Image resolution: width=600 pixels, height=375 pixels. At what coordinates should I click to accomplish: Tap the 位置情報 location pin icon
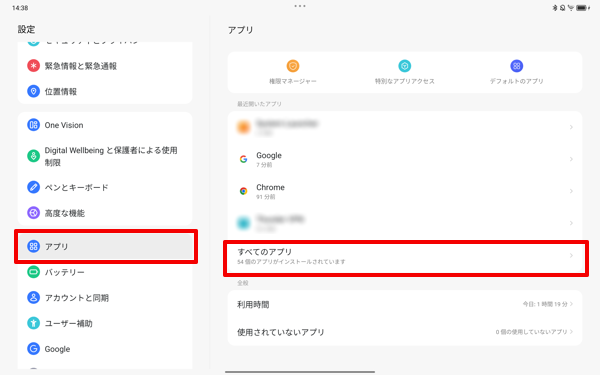[x=33, y=91]
